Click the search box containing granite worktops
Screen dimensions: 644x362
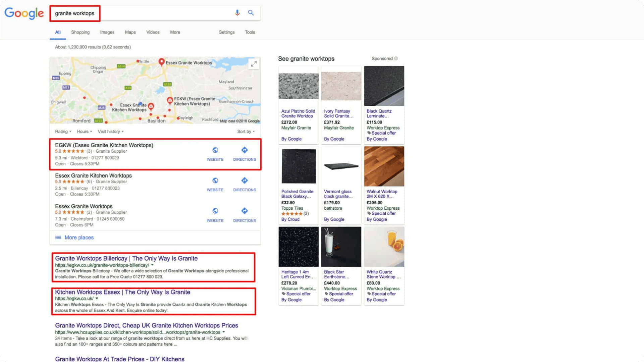[x=141, y=13]
